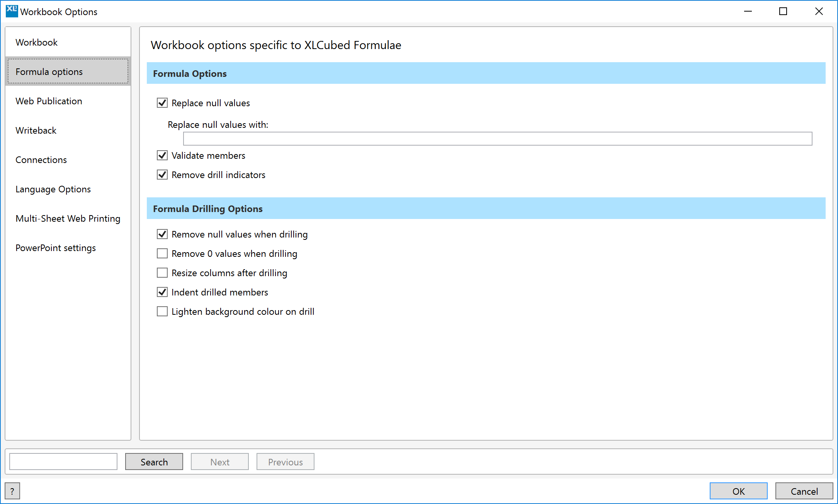838x504 pixels.
Task: Focus the Replace null values with field
Action: [x=498, y=139]
